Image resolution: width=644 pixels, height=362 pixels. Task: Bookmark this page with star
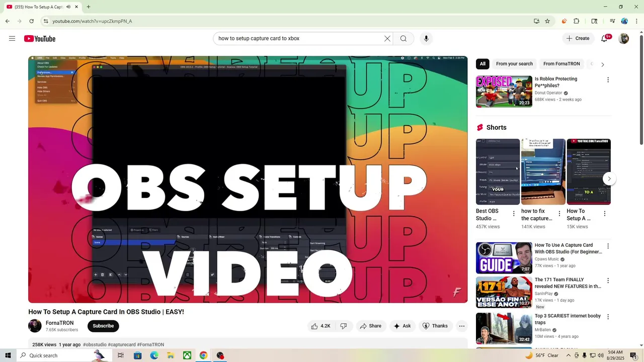click(547, 21)
